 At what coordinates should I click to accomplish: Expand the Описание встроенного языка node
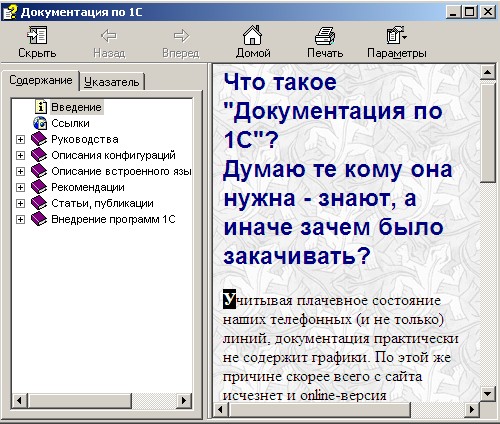tap(20, 171)
